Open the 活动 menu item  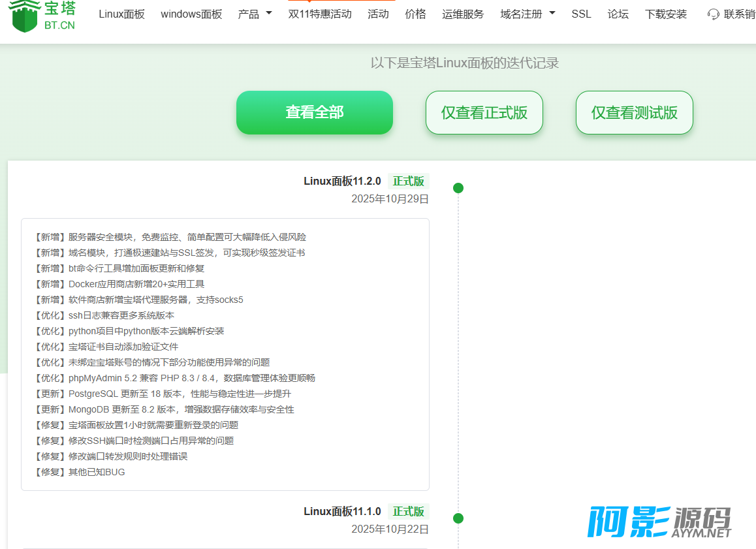tap(378, 14)
